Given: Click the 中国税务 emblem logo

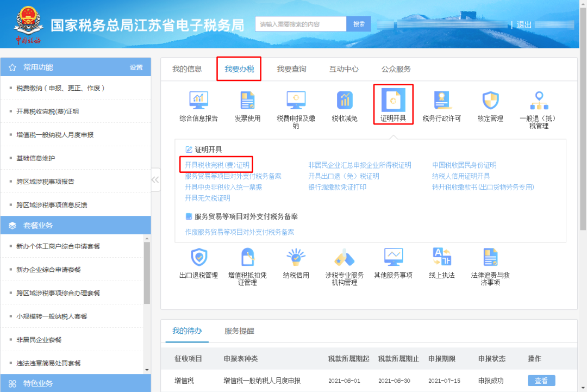Looking at the screenshot, I should (28, 24).
